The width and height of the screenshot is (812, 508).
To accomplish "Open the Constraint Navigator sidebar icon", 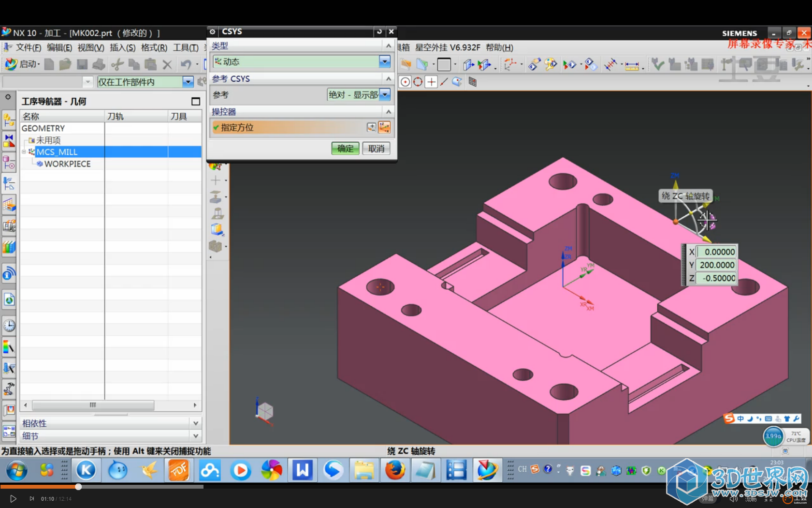I will (x=9, y=141).
